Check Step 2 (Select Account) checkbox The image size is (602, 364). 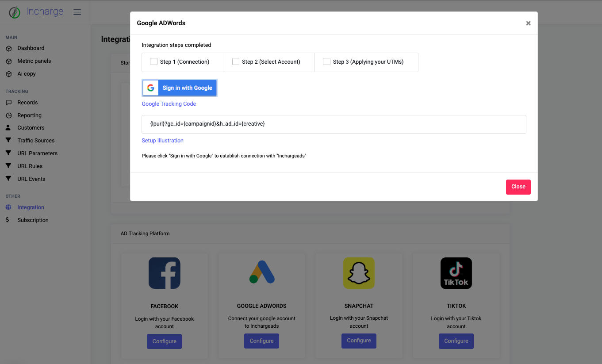pos(236,62)
